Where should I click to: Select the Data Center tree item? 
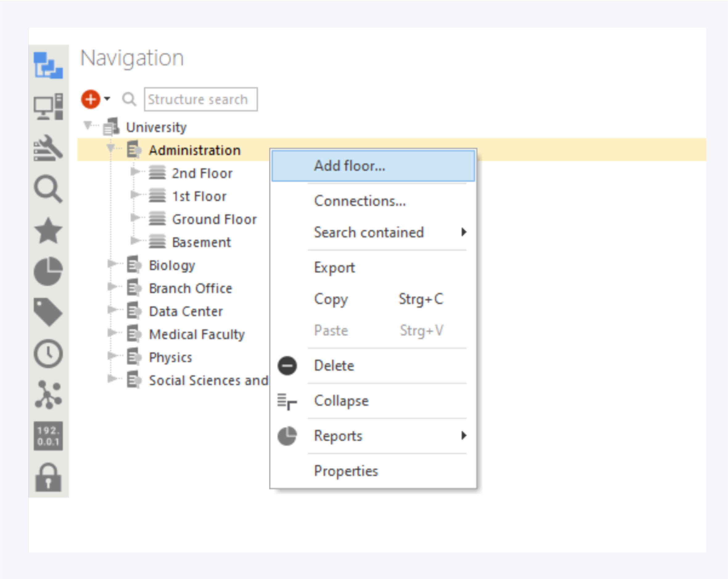tap(186, 311)
